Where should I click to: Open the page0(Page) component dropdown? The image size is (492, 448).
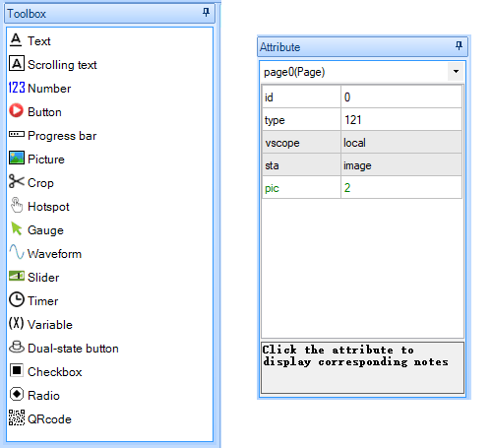456,72
